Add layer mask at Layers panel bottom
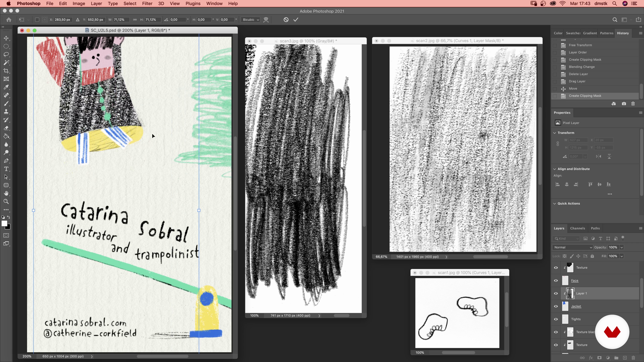644x362 pixels. pos(599,358)
